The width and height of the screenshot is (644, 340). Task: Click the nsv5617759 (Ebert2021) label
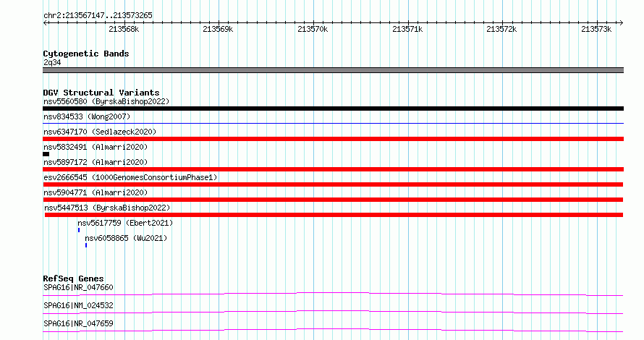pyautogui.click(x=125, y=223)
